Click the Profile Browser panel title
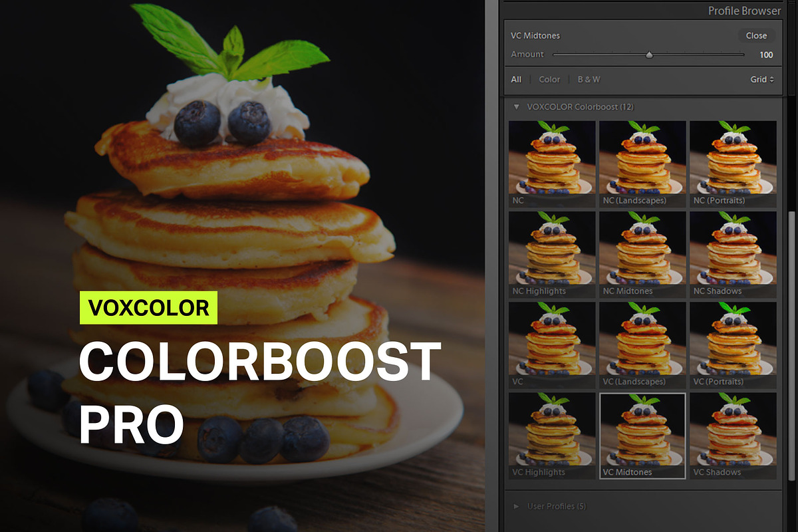Viewport: 798px width, 532px height. click(744, 11)
